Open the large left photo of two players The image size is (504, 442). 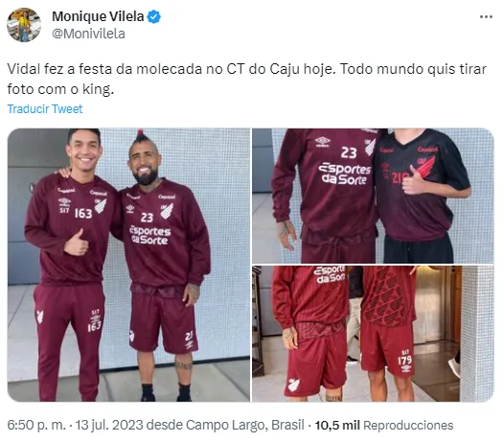pyautogui.click(x=128, y=265)
